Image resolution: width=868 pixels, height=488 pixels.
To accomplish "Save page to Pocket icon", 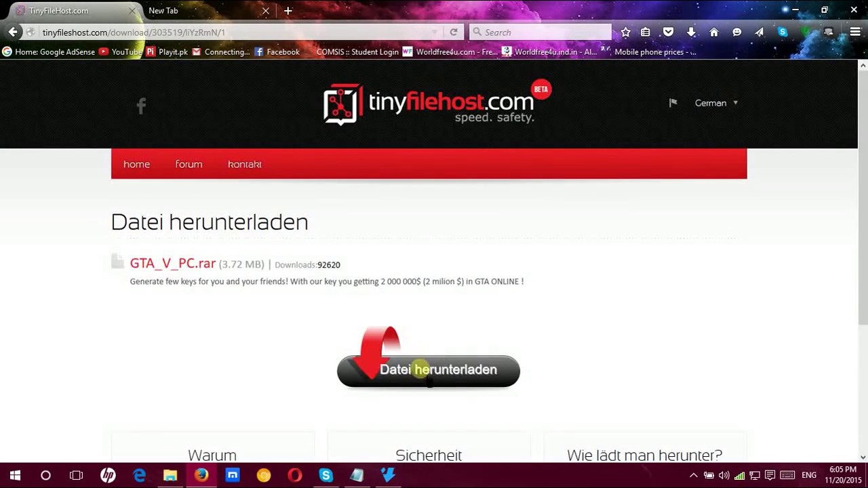I will (x=668, y=32).
